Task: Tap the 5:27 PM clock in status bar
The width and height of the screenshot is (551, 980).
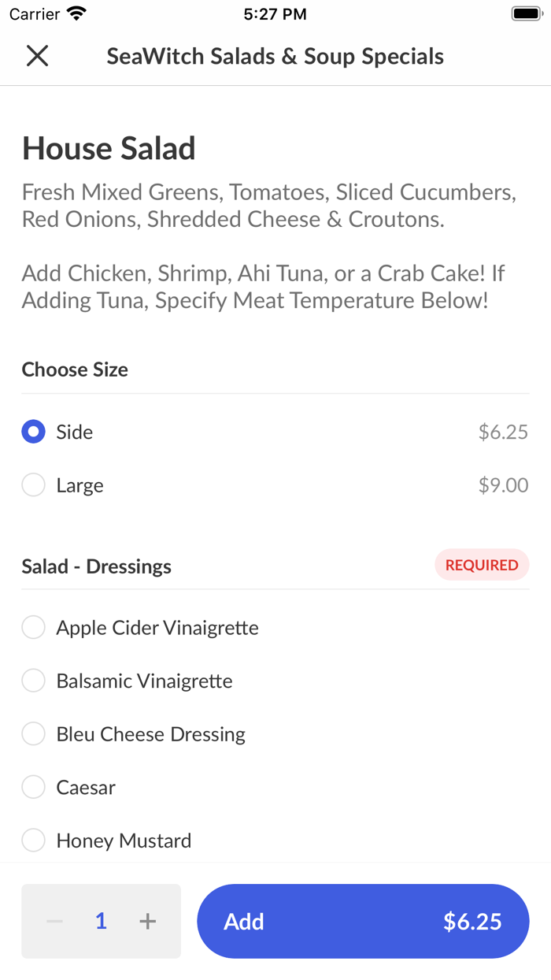Action: tap(275, 13)
